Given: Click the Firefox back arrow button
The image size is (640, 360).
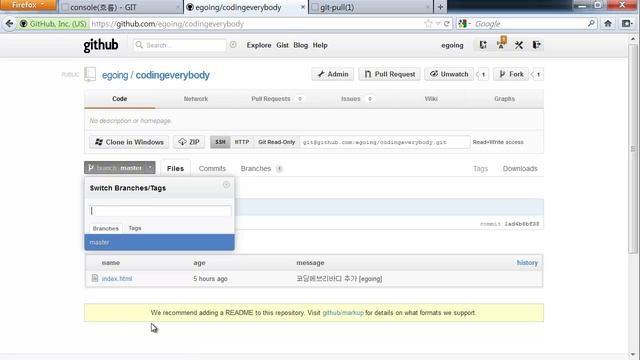Looking at the screenshot, I should click(9, 24).
